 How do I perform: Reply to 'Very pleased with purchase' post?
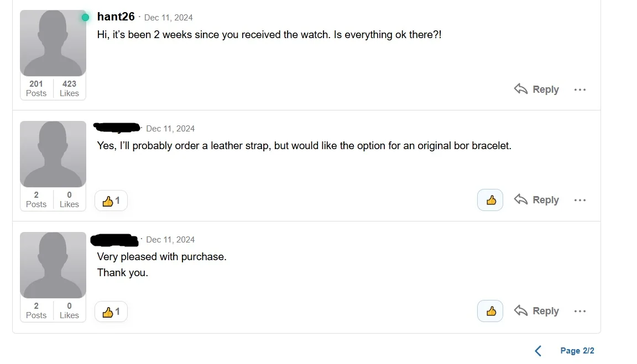536,311
